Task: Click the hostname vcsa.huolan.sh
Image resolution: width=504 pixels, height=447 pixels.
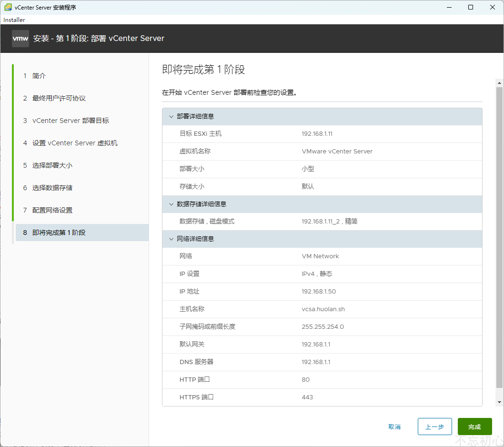Action: click(323, 309)
